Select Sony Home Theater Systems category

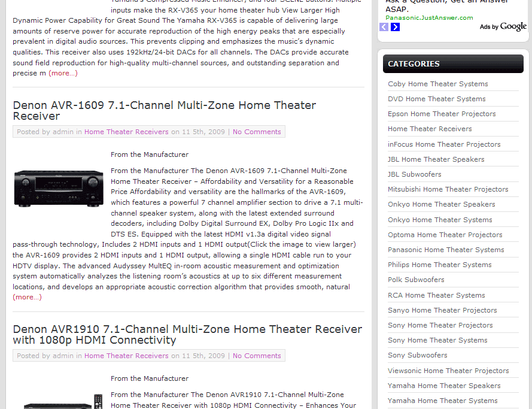pos(437,340)
